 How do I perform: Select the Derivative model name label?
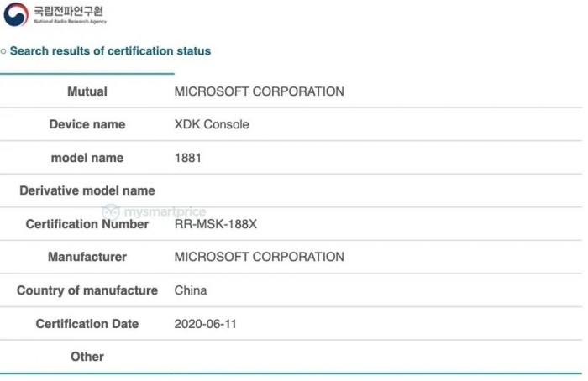tap(87, 190)
